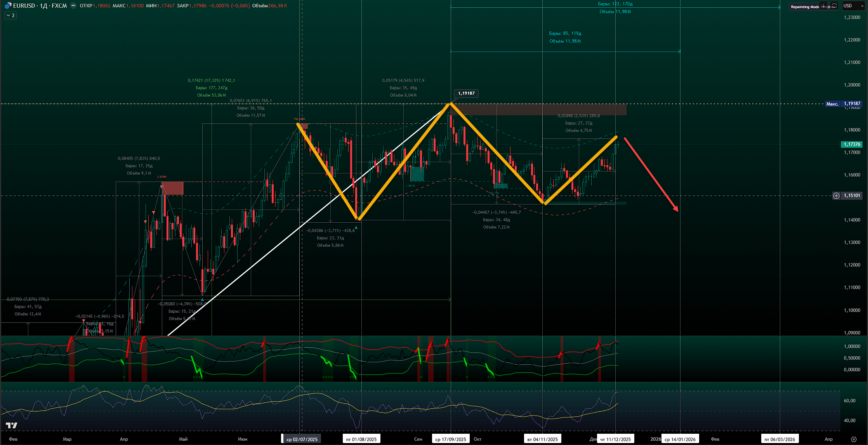Expand the collapsed indicators legend showing 2
Image resolution: width=868 pixels, height=445 pixels.
[10, 16]
